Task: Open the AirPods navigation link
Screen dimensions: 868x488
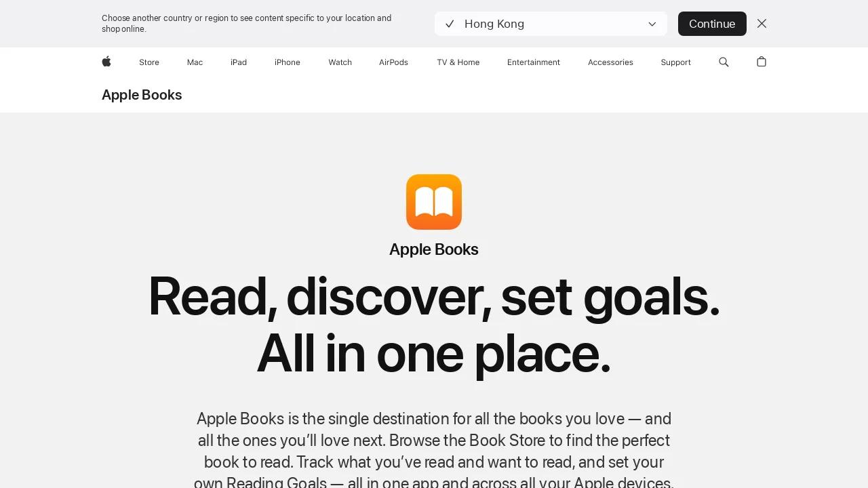Action: pyautogui.click(x=393, y=62)
